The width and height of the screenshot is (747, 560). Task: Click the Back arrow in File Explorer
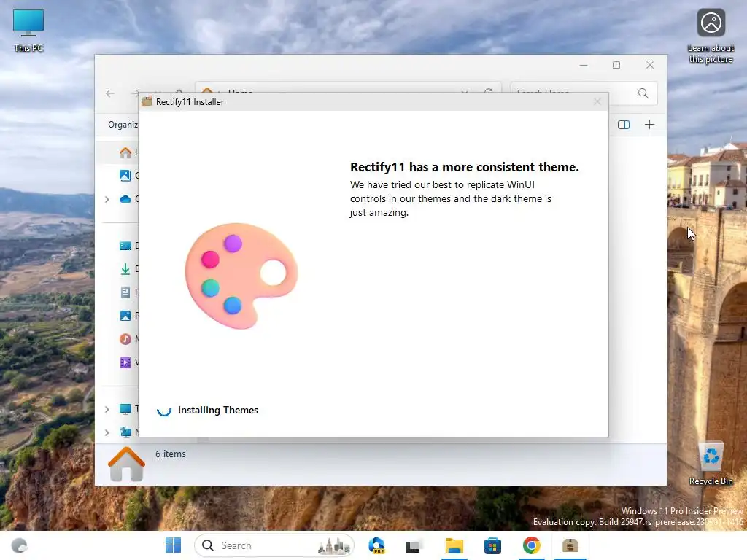click(110, 93)
